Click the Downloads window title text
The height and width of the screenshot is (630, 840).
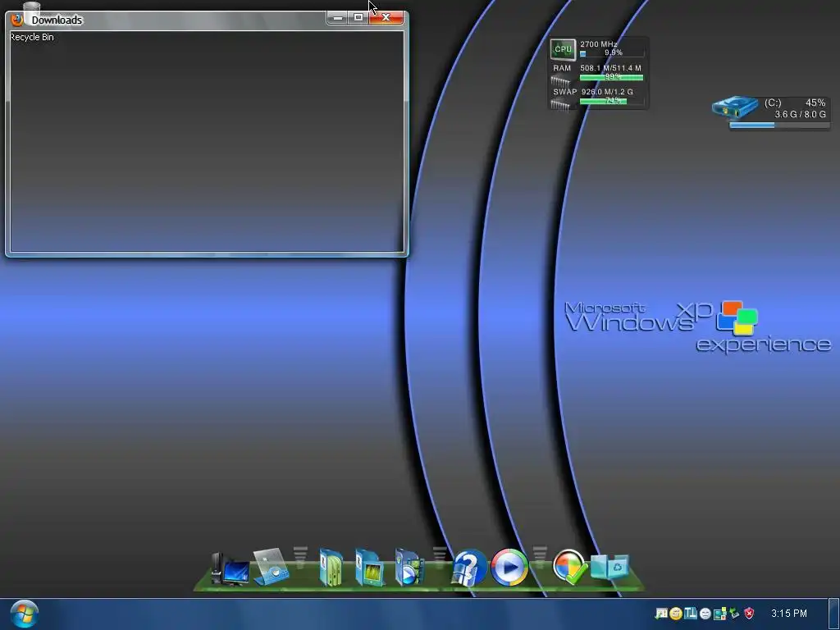(x=57, y=21)
